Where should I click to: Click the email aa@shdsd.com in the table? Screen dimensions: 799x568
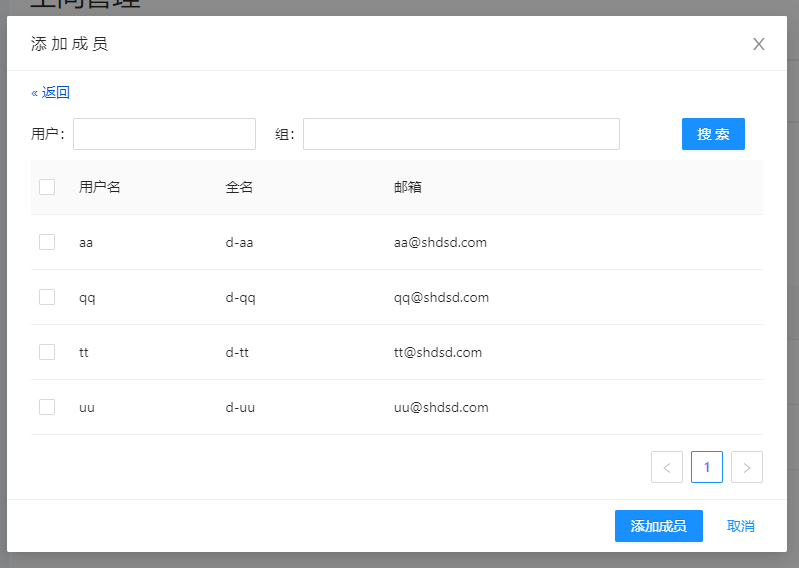point(440,242)
